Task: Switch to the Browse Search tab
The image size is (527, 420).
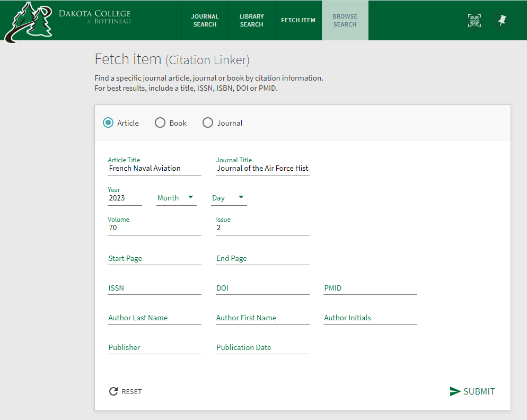Action: pos(345,21)
